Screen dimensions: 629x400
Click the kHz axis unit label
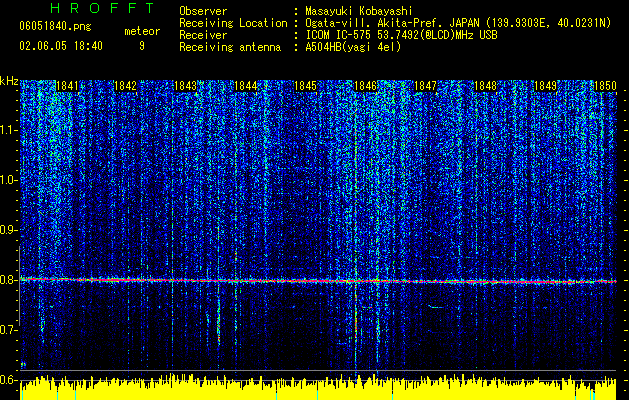point(9,81)
